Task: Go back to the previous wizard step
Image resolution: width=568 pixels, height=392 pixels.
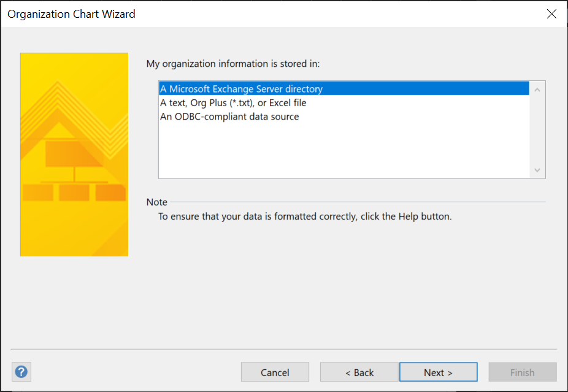Action: 359,372
